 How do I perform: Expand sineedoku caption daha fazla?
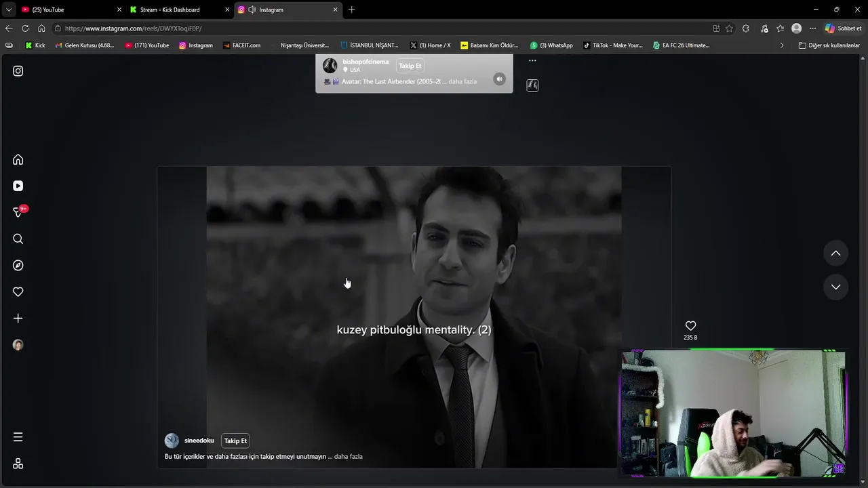349,456
